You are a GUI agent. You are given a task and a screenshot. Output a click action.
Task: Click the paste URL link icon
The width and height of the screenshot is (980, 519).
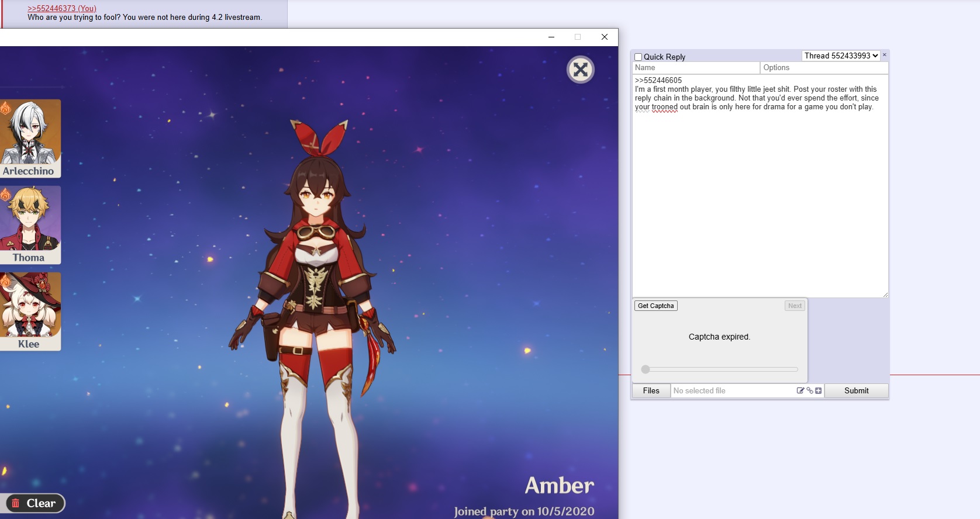[810, 391]
